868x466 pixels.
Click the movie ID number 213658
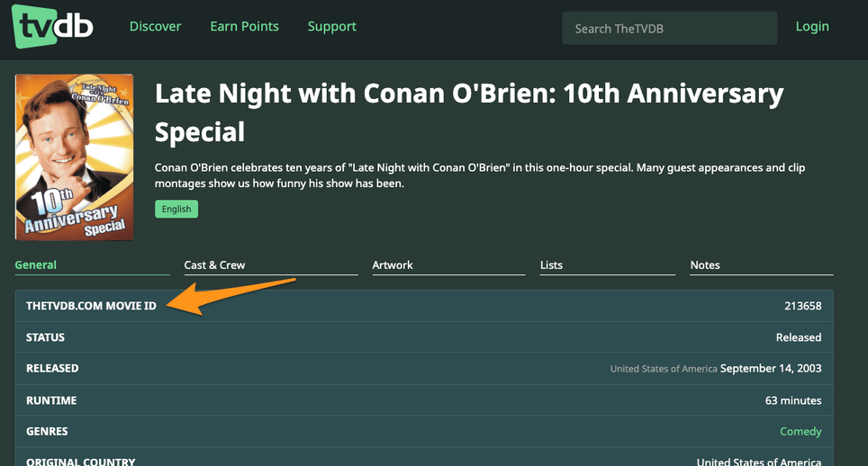pos(802,306)
